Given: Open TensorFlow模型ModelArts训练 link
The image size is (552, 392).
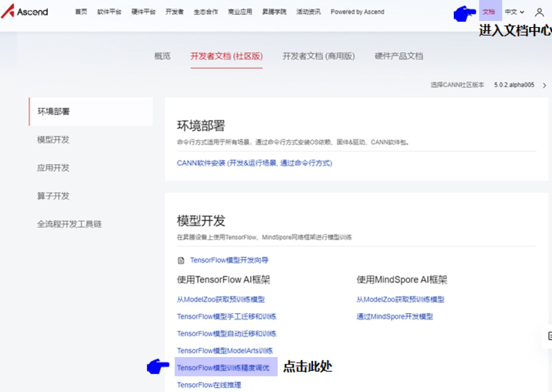Looking at the screenshot, I should click(225, 351).
